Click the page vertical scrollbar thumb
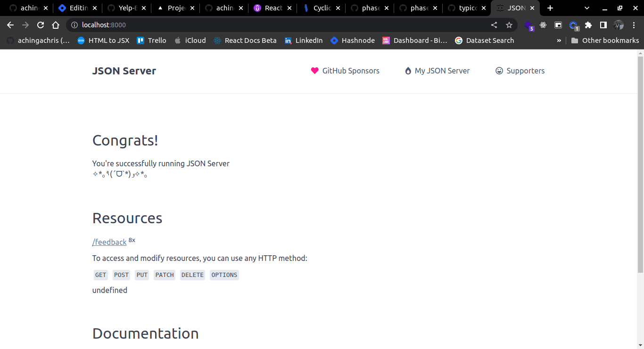The width and height of the screenshot is (644, 349). [640, 164]
